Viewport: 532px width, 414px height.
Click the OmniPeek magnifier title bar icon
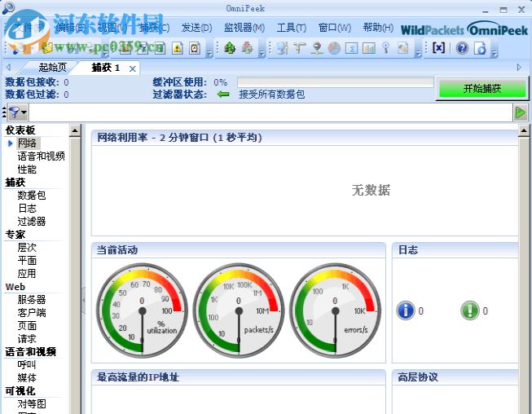point(8,7)
